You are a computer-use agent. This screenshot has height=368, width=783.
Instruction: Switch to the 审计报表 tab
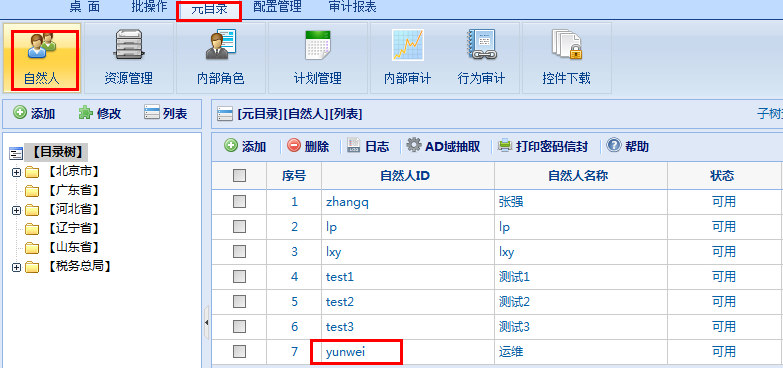pyautogui.click(x=353, y=7)
